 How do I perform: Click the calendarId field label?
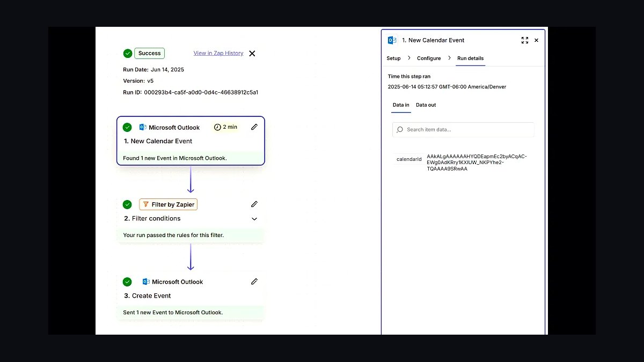click(x=409, y=159)
